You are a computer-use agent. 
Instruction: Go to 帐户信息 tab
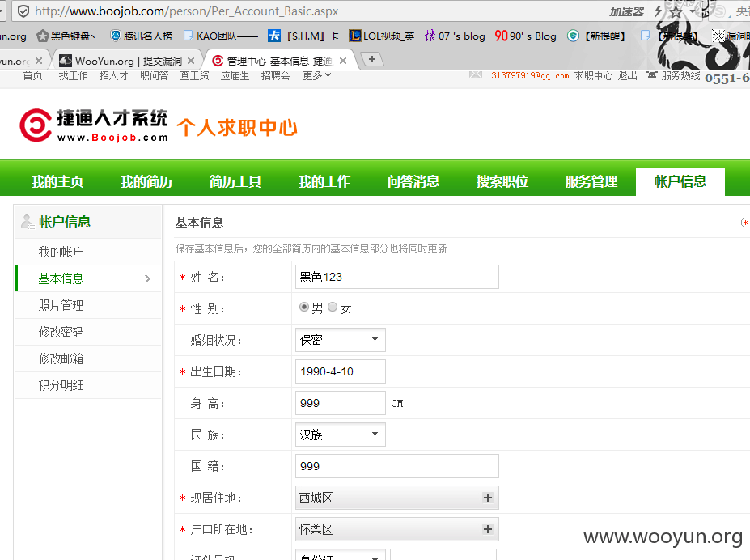[680, 182]
